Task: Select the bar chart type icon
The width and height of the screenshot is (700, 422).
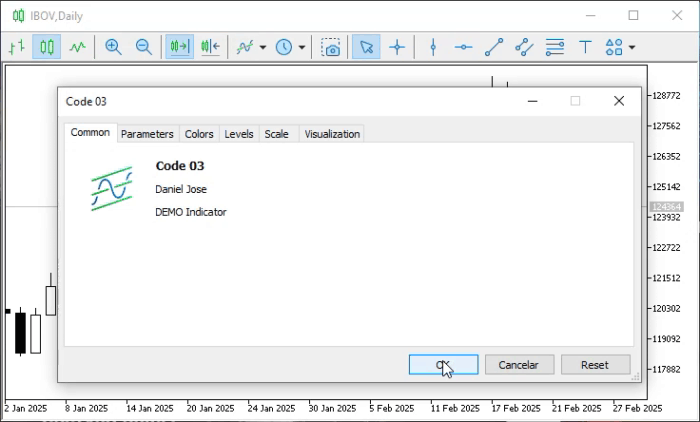Action: pyautogui.click(x=17, y=47)
